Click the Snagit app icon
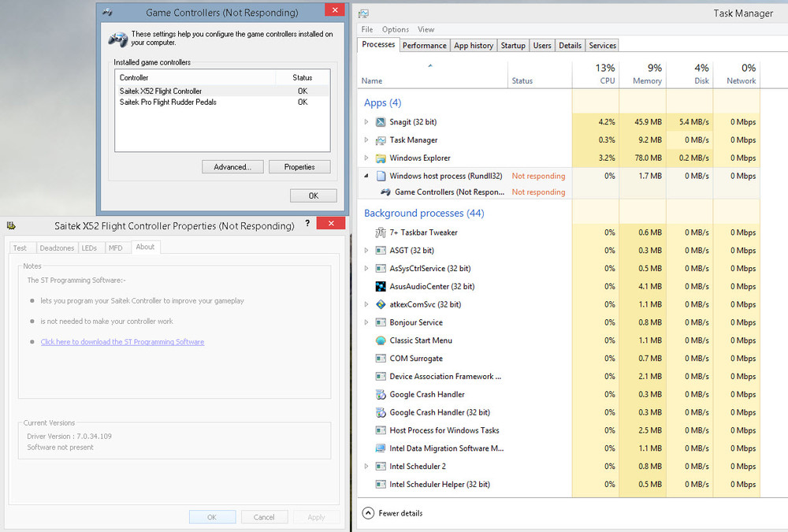 [381, 122]
